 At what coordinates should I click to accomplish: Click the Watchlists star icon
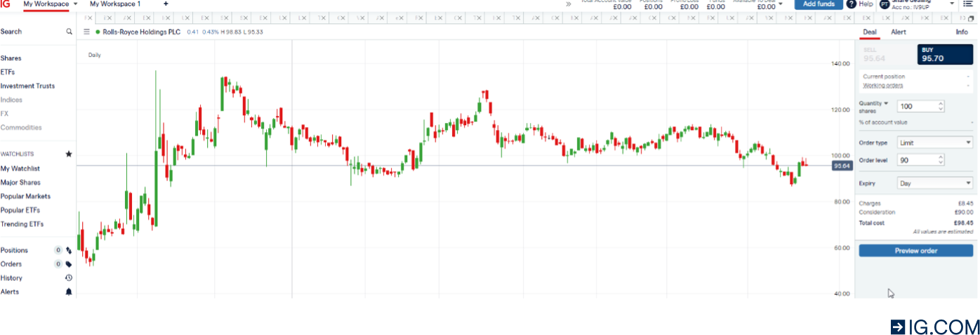pyautogui.click(x=69, y=154)
